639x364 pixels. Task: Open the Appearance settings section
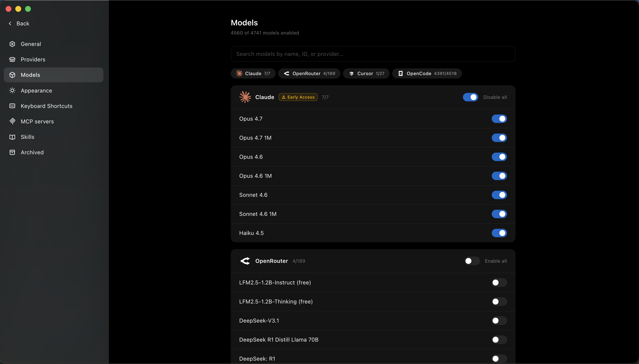54,91
